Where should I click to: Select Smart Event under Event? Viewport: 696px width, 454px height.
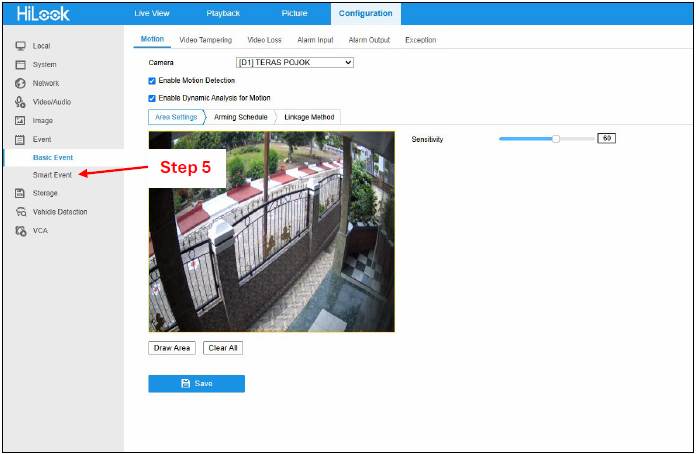(52, 175)
